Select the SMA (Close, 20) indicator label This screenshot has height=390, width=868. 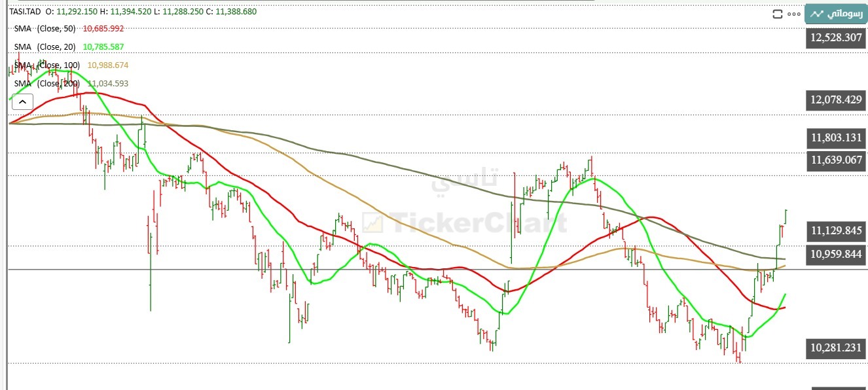(x=45, y=46)
